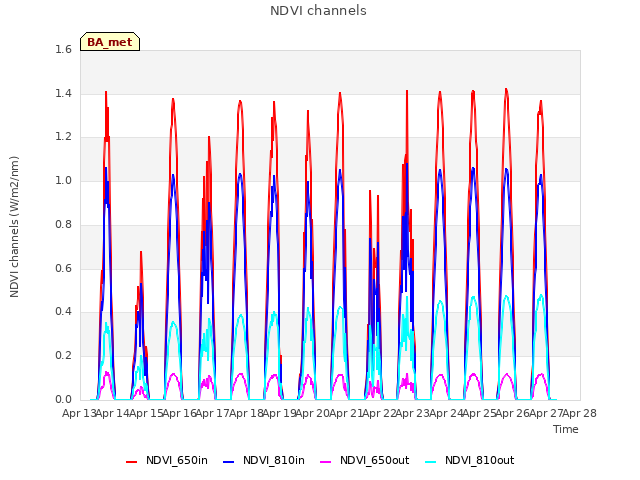
Task: Click the 1.2 y-axis tick value
Action: coord(63,137)
